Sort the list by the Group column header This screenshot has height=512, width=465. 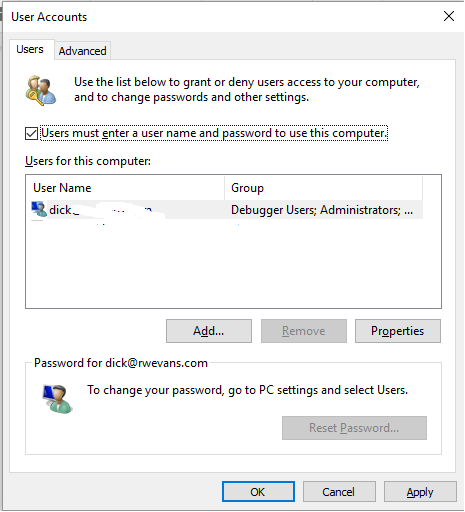(x=323, y=188)
